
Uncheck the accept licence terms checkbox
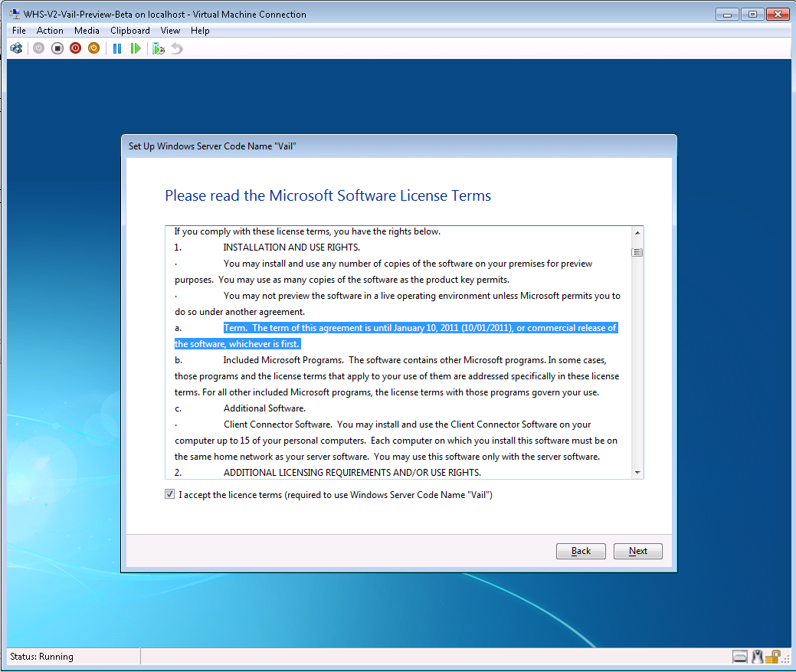coord(169,494)
